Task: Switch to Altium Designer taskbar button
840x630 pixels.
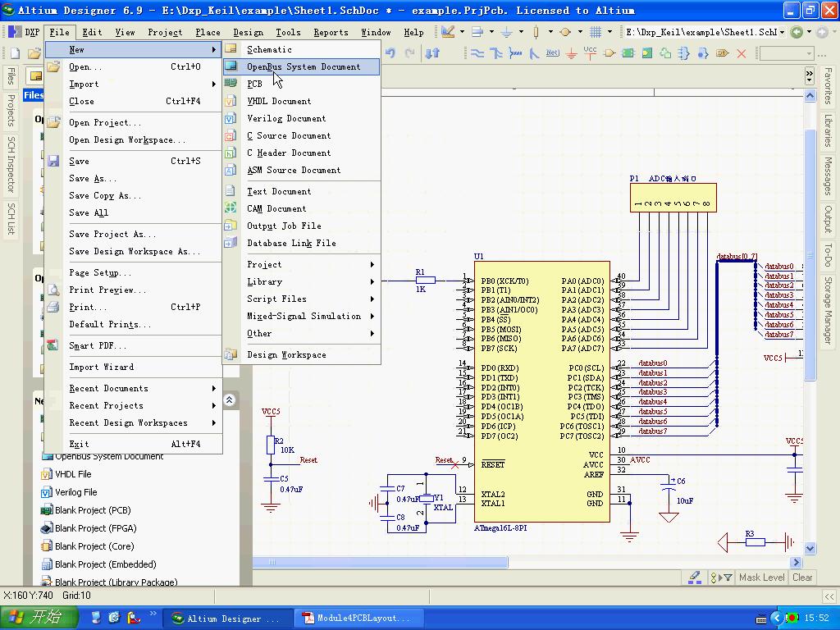Action: (227, 619)
